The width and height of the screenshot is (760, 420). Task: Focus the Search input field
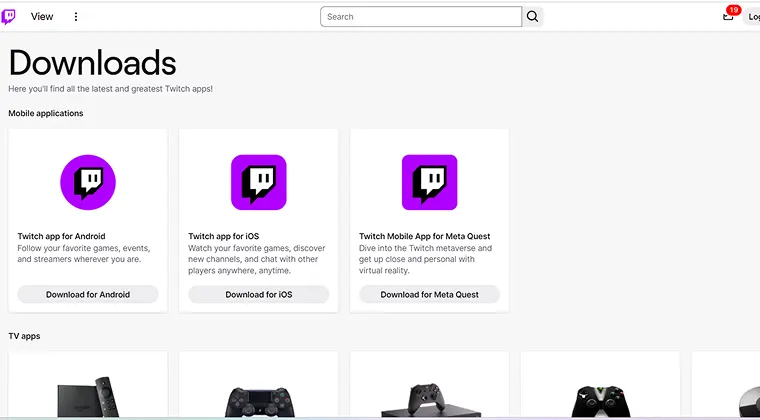coord(421,16)
